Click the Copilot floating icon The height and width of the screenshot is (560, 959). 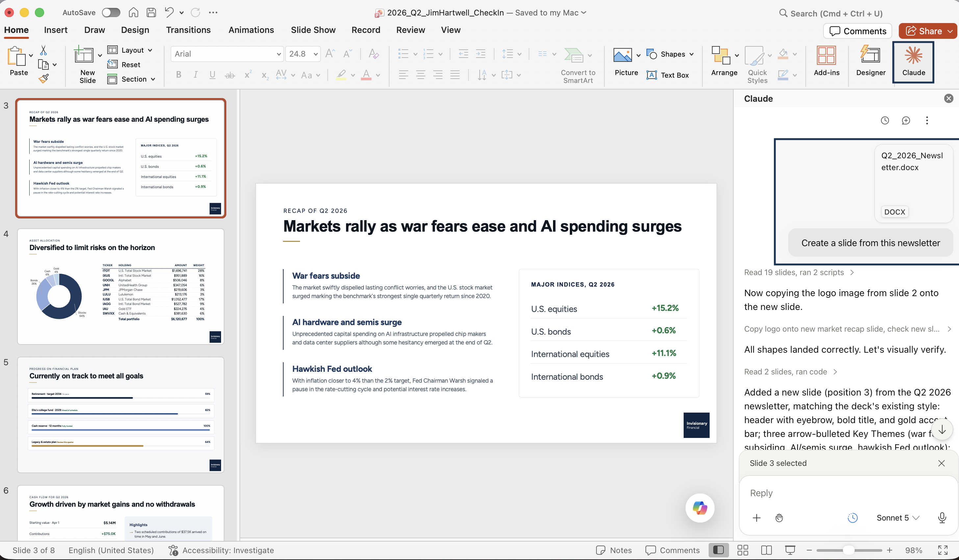point(700,507)
